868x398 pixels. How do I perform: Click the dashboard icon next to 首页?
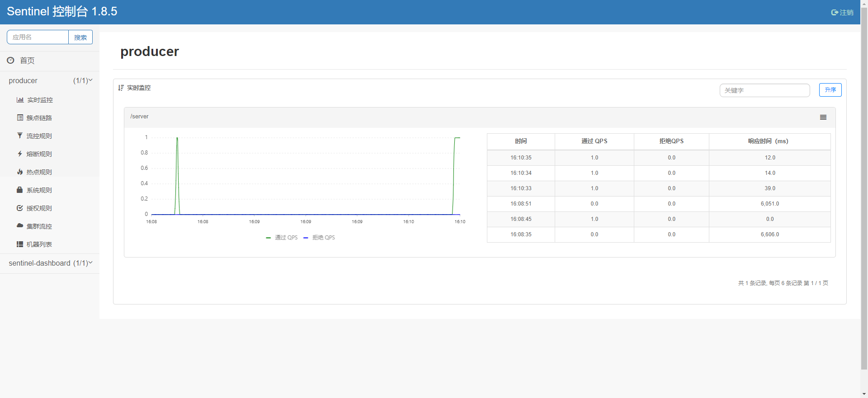10,60
